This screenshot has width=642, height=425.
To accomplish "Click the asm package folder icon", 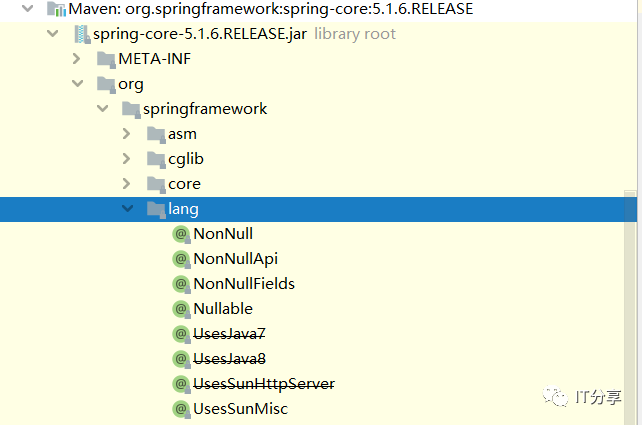I will tap(156, 134).
